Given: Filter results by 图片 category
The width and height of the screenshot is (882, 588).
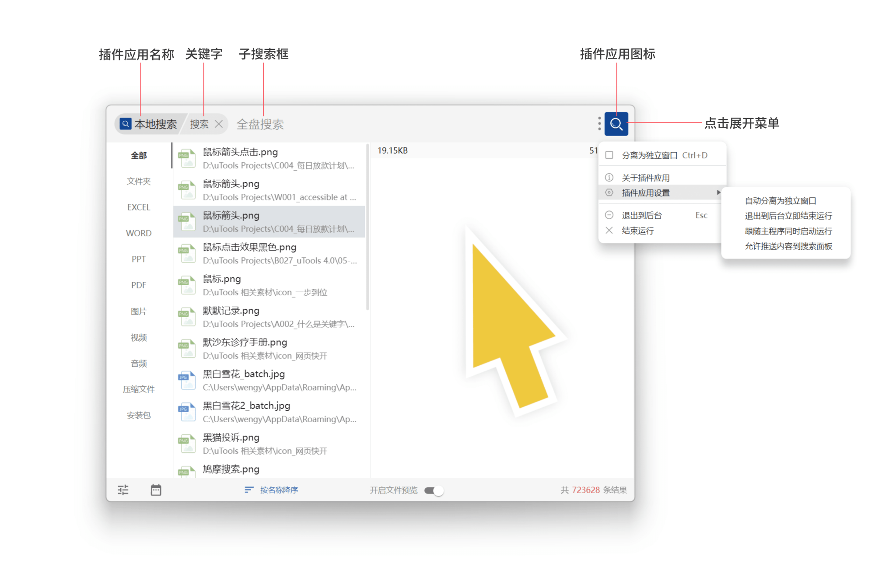Looking at the screenshot, I should pyautogui.click(x=139, y=311).
